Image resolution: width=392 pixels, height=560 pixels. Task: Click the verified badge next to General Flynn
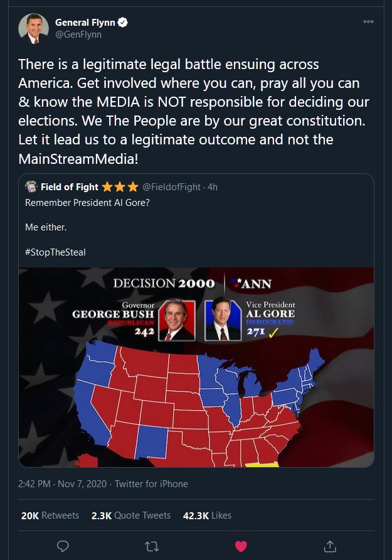[123, 22]
